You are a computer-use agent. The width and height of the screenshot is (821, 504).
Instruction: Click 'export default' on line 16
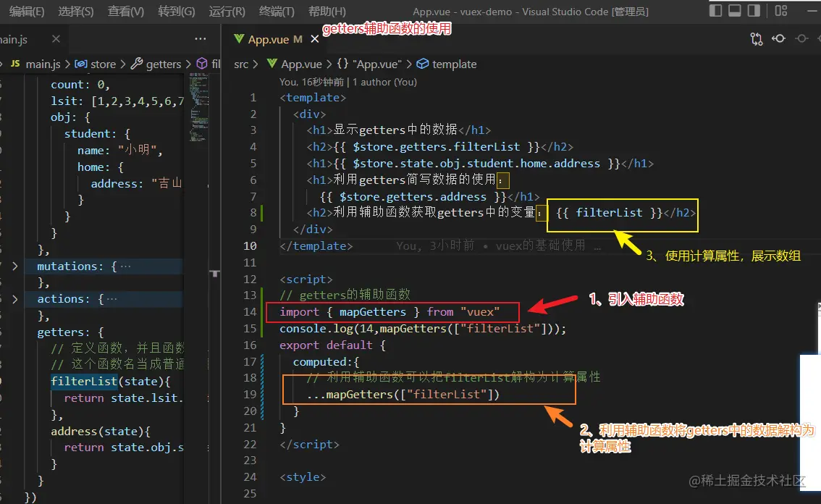point(326,345)
